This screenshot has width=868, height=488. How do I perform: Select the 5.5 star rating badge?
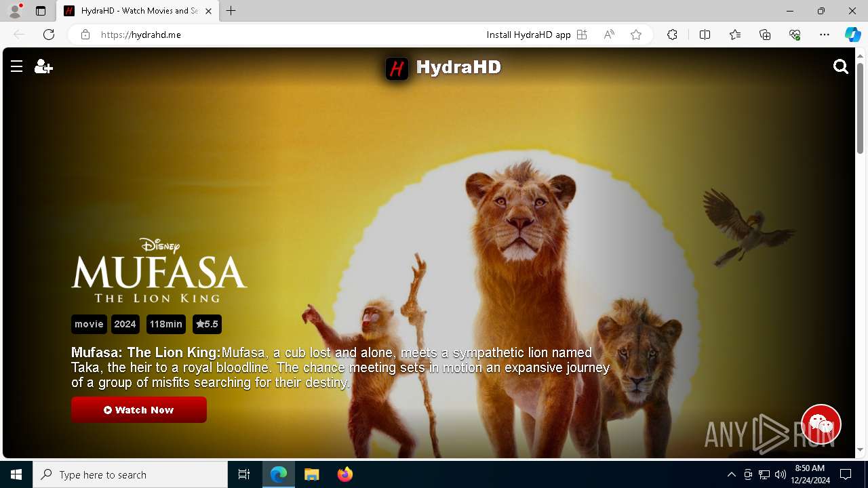tap(207, 324)
